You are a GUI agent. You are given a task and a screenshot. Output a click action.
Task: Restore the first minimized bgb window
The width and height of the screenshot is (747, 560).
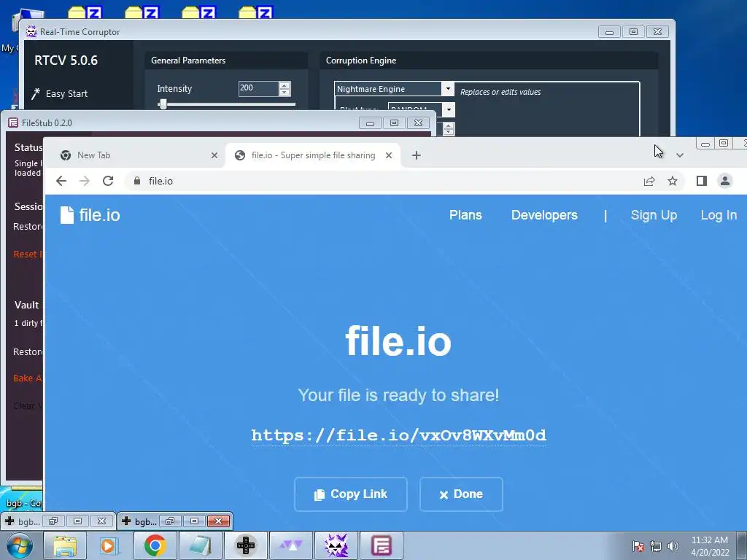53,521
